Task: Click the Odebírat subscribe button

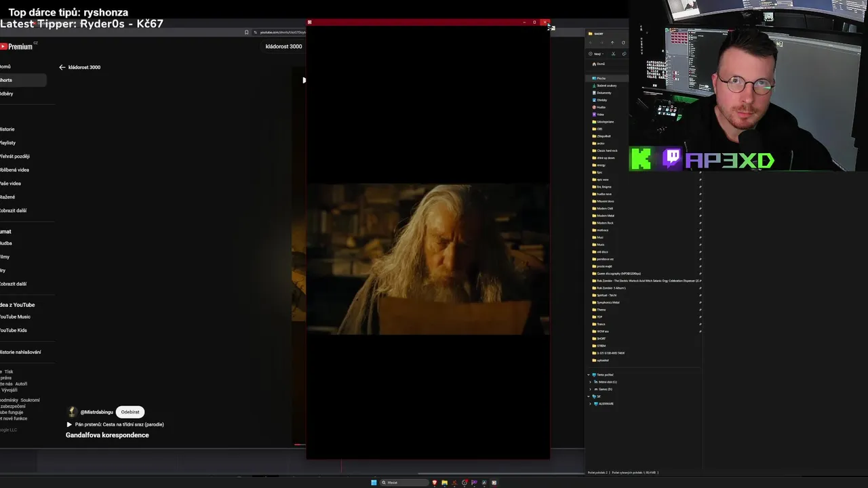Action: coord(130,412)
